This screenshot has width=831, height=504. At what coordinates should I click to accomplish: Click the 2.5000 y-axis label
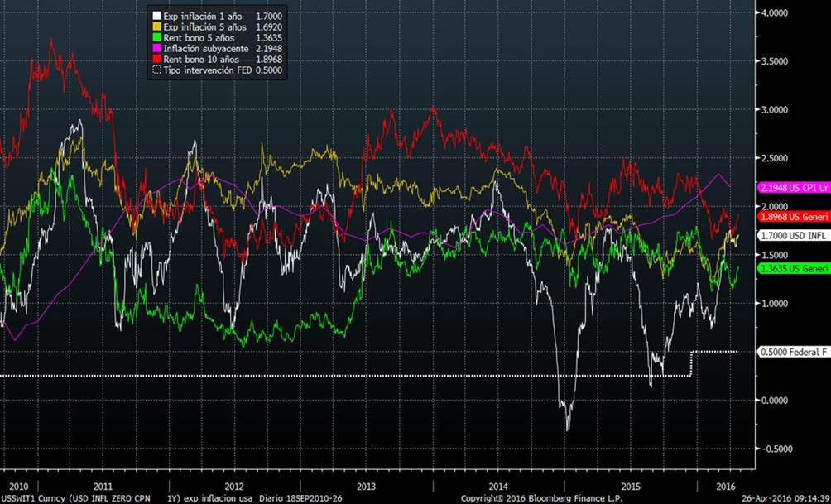tap(774, 158)
